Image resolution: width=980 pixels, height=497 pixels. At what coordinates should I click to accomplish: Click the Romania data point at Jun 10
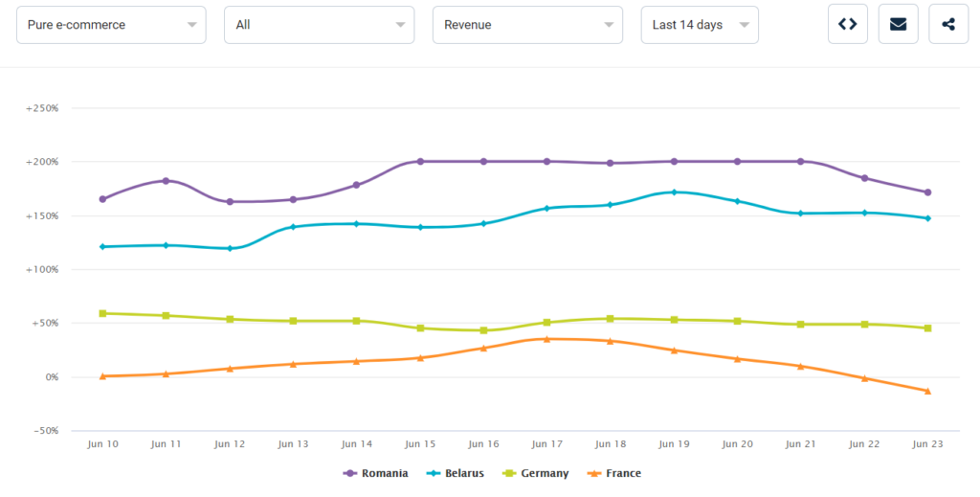pos(102,199)
